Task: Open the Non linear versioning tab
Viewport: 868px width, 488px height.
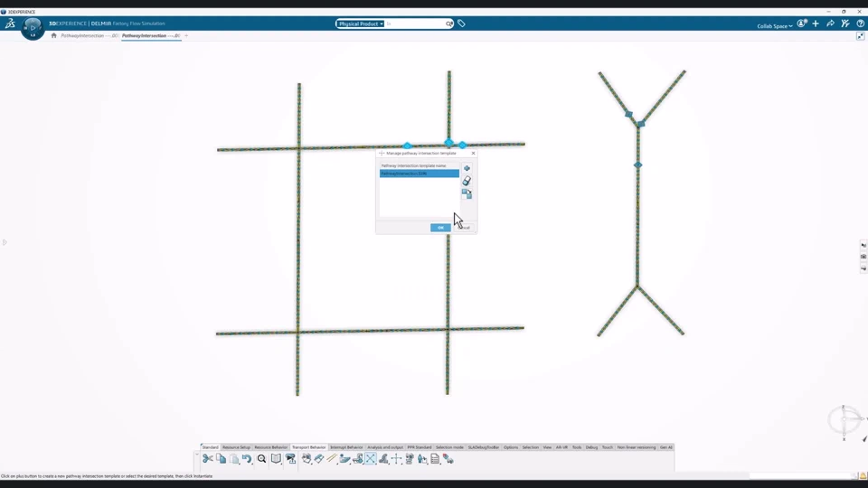Action: (637, 447)
